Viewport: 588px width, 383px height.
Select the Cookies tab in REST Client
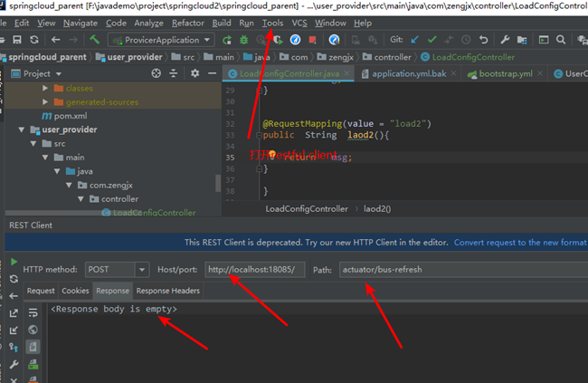tap(75, 291)
